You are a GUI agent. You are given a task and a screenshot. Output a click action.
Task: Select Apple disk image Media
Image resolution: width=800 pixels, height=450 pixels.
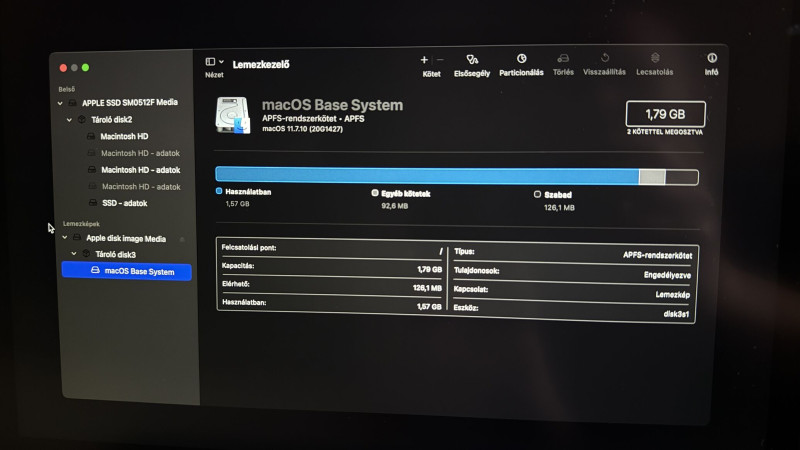click(126, 238)
